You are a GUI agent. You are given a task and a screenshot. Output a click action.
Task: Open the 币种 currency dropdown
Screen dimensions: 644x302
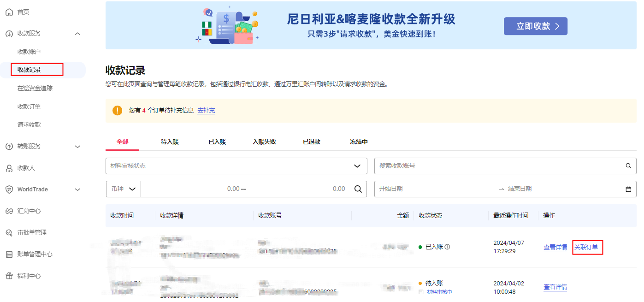[x=123, y=189]
